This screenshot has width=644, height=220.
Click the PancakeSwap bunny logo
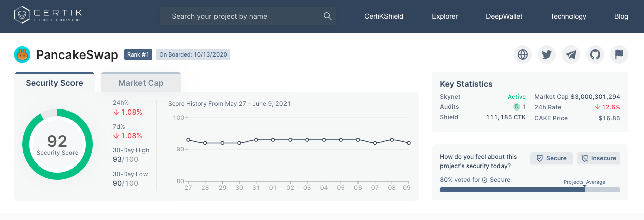pyautogui.click(x=22, y=54)
